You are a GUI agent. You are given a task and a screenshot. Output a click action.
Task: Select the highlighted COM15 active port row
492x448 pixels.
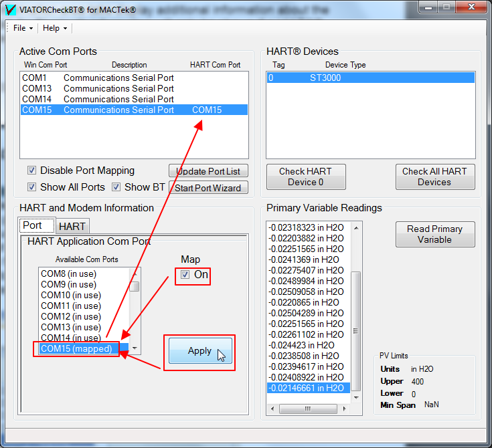[x=134, y=110]
